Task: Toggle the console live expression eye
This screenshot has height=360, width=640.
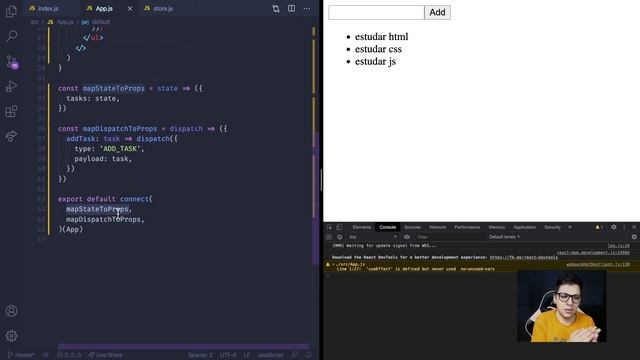Action: [407, 237]
